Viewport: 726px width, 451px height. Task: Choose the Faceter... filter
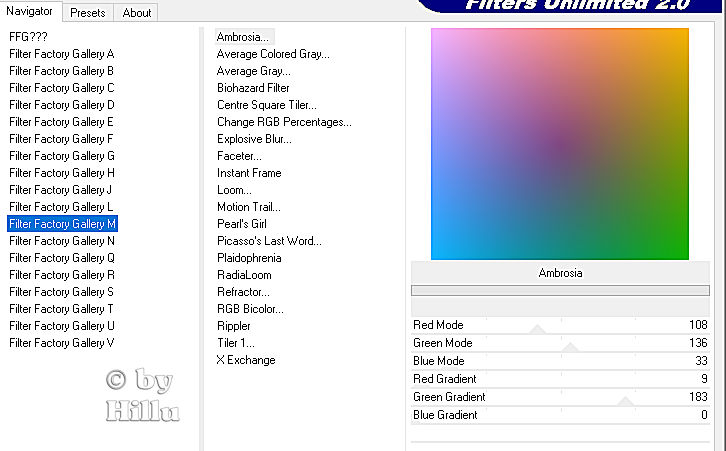coord(239,156)
